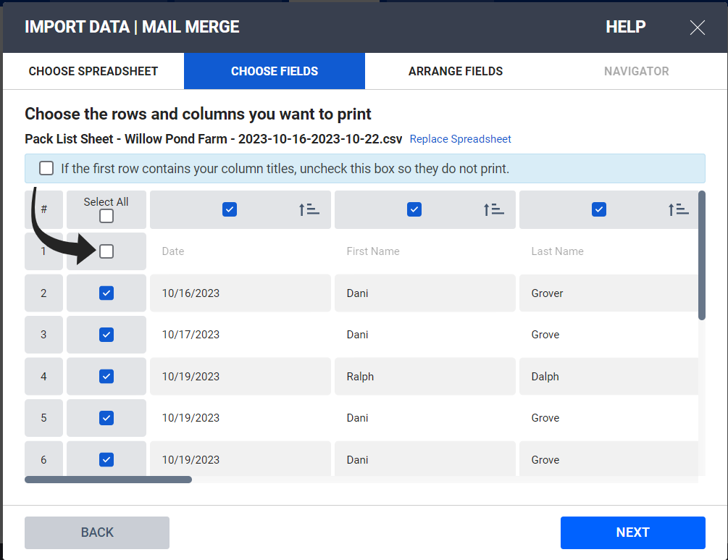Select the 10/17/2023 date cell
Viewport: 728px width, 560px height.
click(x=240, y=334)
